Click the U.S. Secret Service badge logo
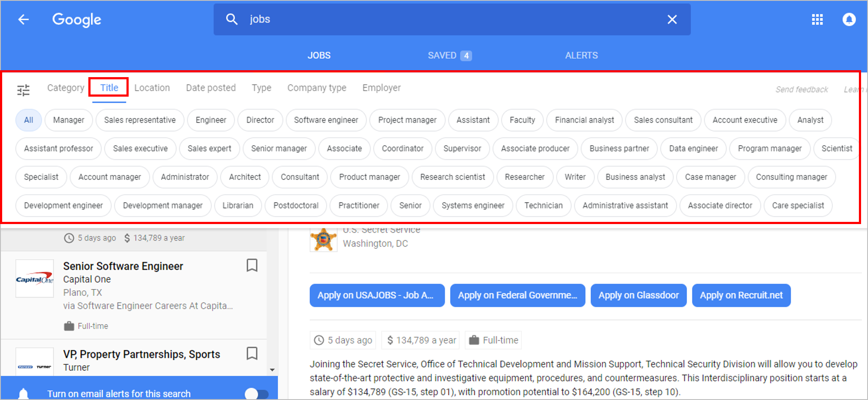The height and width of the screenshot is (400, 868). [x=324, y=239]
